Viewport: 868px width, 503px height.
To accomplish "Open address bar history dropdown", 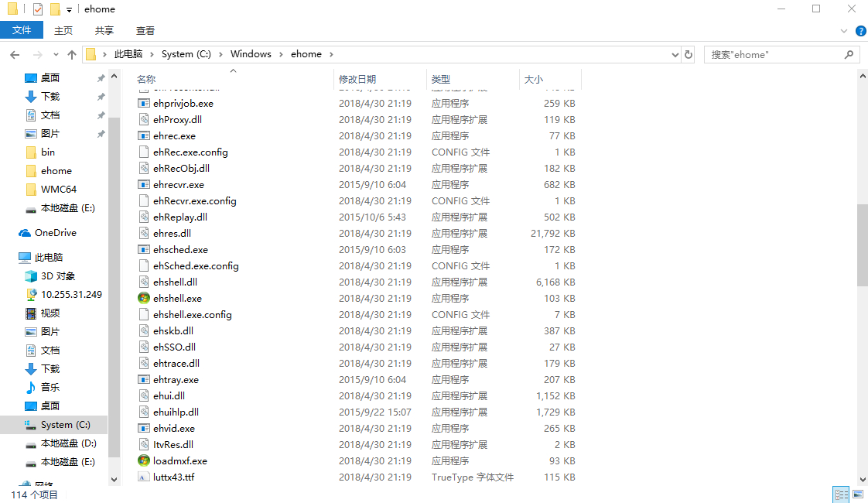I will coord(675,54).
